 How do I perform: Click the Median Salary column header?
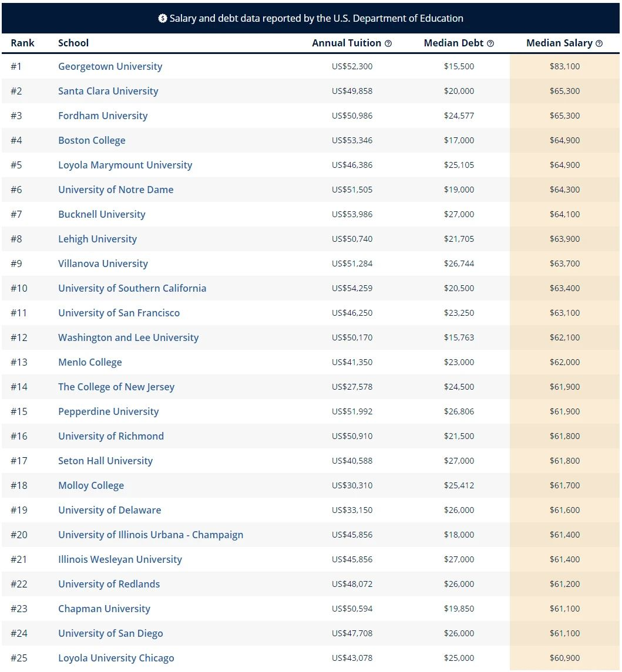[559, 43]
